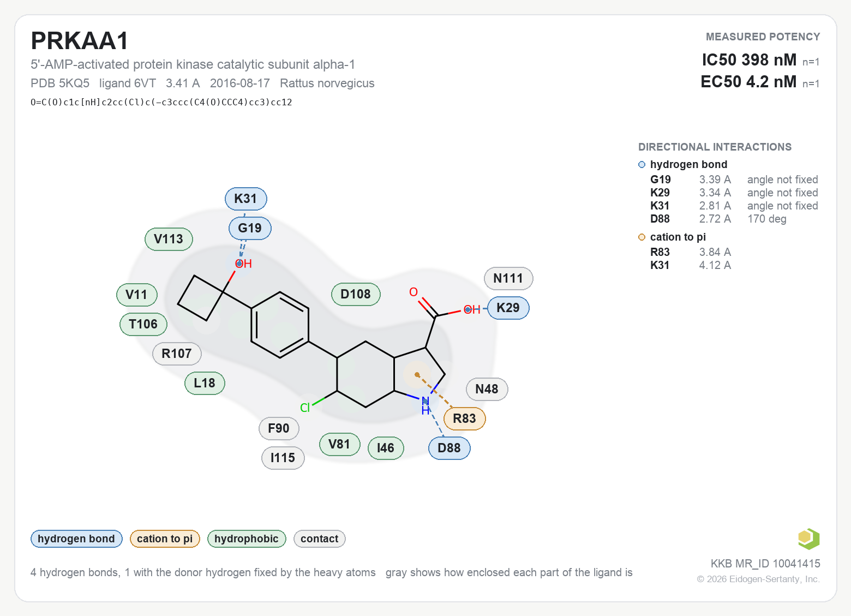Click the cation to pi legend pill at the bottom
This screenshot has width=851, height=616.
pos(165,539)
